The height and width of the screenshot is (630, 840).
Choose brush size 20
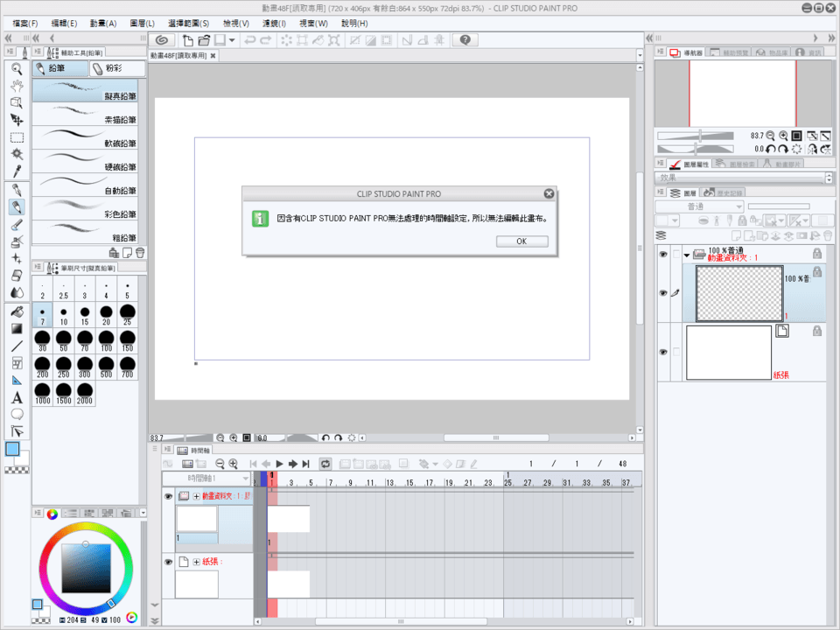click(x=106, y=314)
